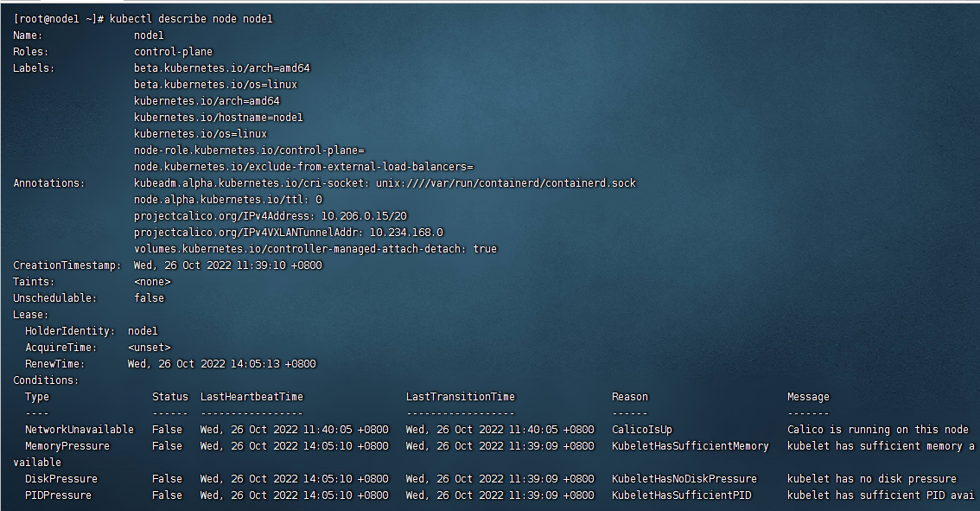The height and width of the screenshot is (511, 980).
Task: Click the Unschedulable false value
Action: pyautogui.click(x=149, y=298)
